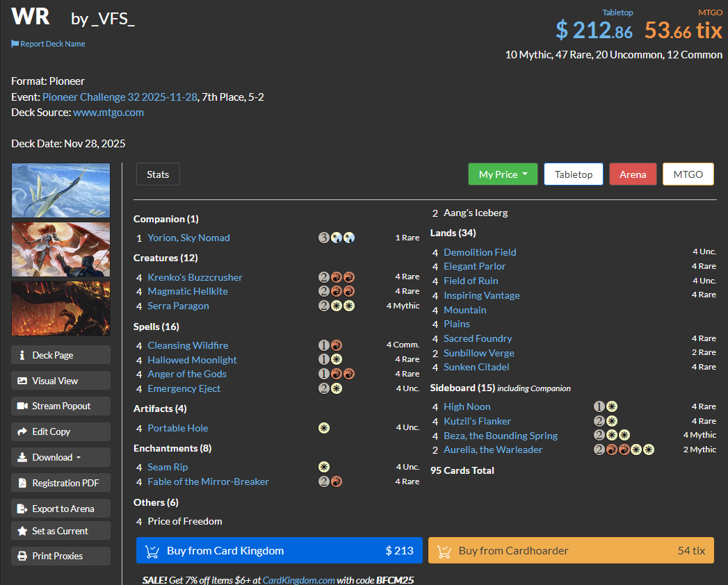Open the Deck Page
728x585 pixels.
[x=60, y=355]
